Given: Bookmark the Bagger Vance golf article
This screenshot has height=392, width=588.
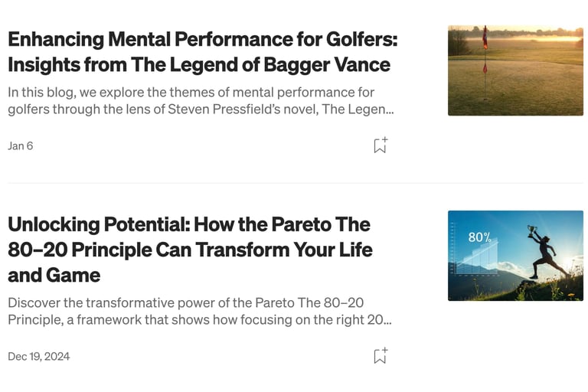Looking at the screenshot, I should tap(380, 145).
